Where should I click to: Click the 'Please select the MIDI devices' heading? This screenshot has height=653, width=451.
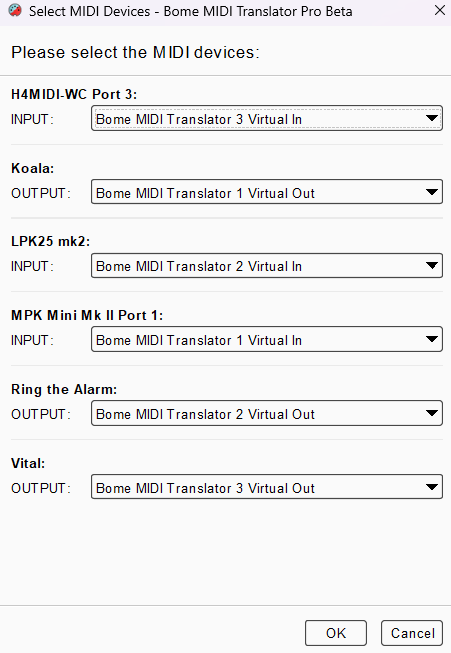[135, 52]
